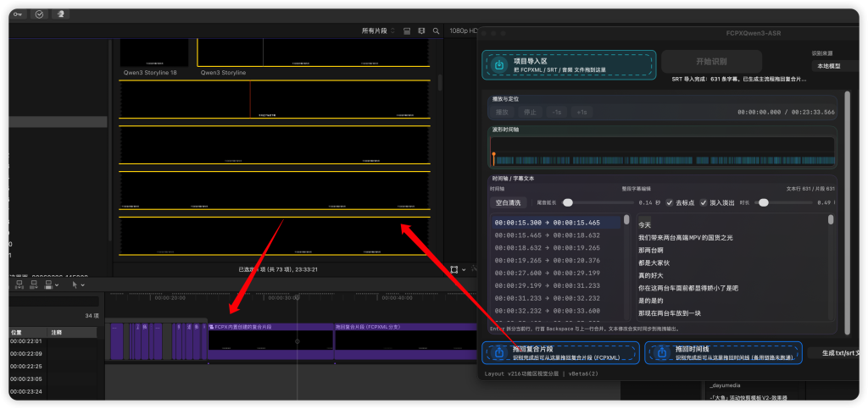Toggle the 去标点 checkbox

[670, 202]
